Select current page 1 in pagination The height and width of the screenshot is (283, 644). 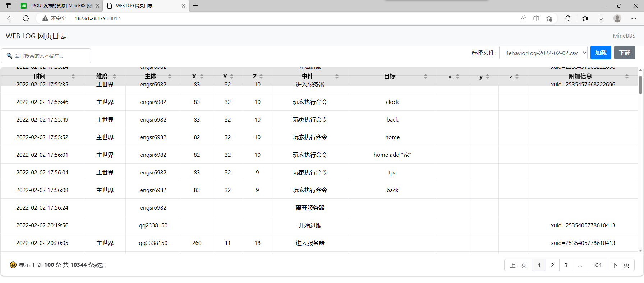[539, 265]
